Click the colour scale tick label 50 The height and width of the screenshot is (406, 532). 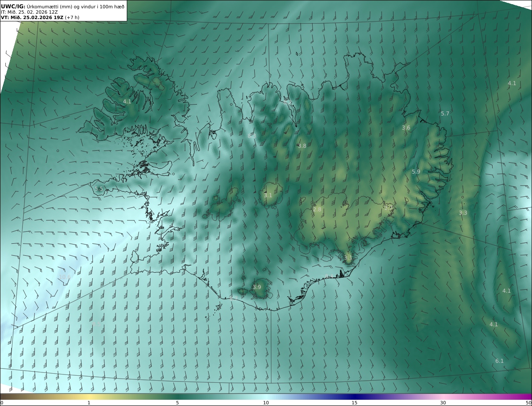(529, 403)
